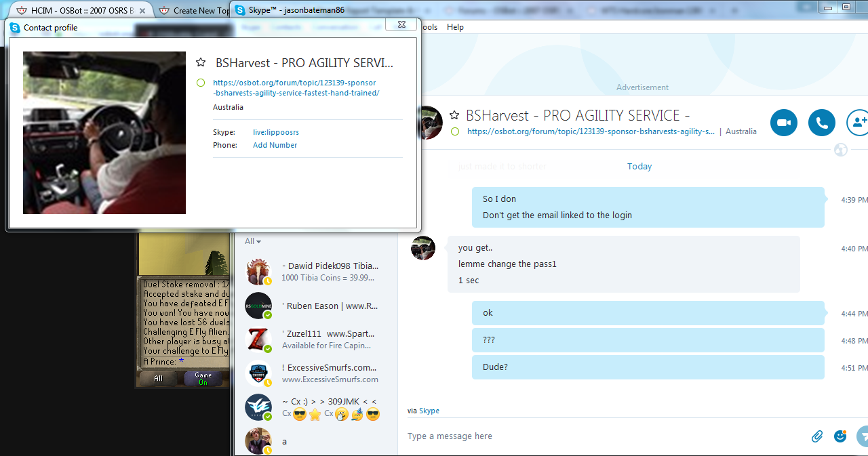Toggle the Game chat filter in the game window
The width and height of the screenshot is (868, 456).
[x=203, y=379]
